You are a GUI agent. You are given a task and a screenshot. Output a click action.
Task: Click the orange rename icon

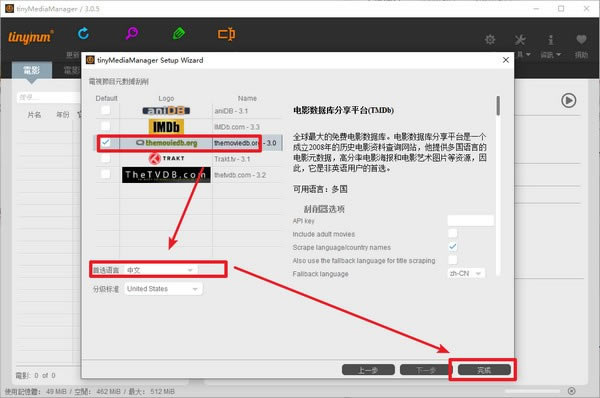(x=227, y=34)
